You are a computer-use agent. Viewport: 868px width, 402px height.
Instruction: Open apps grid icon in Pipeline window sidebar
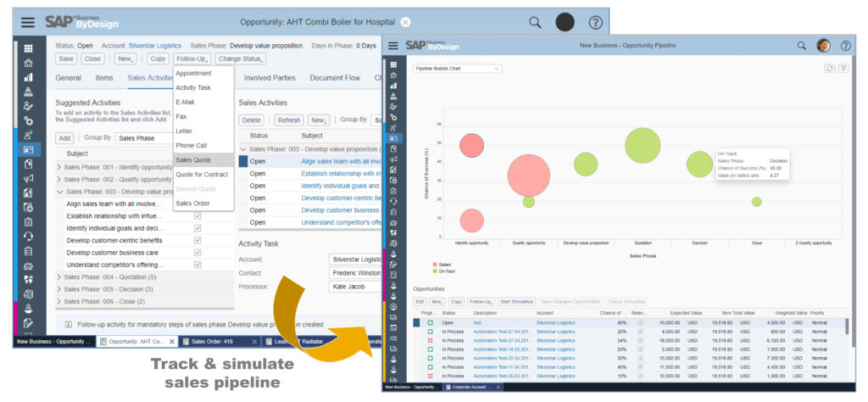click(393, 64)
